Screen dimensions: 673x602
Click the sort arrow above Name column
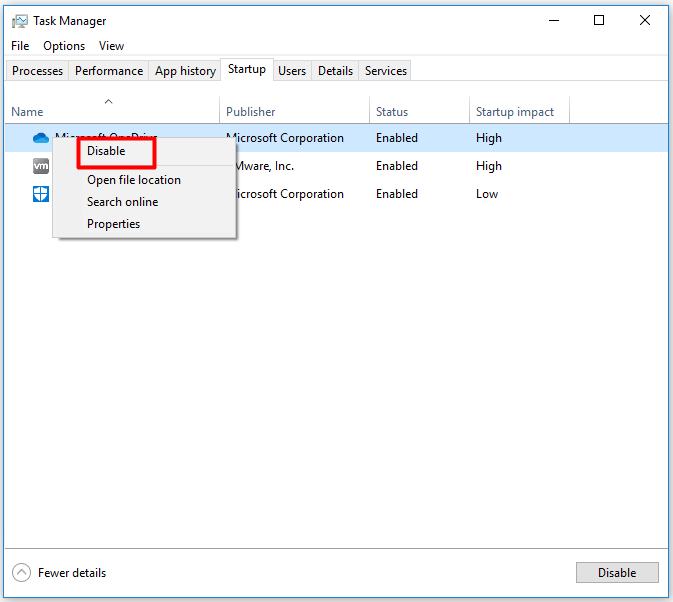pyautogui.click(x=109, y=102)
